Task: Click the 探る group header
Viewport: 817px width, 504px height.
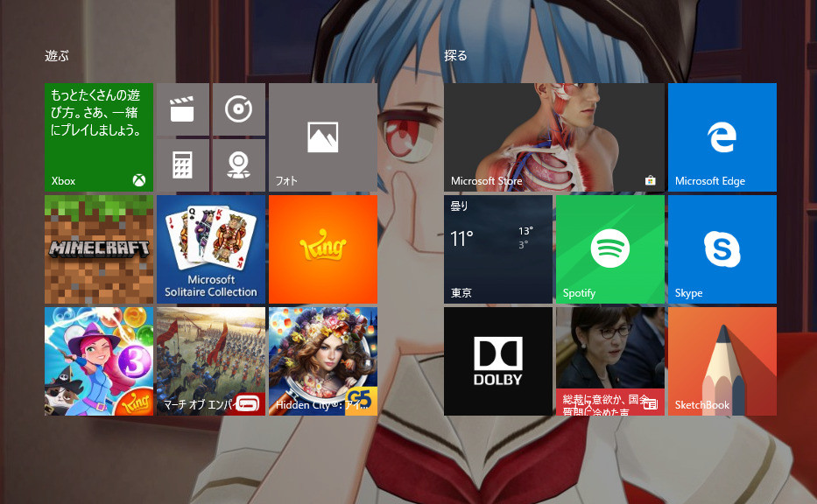Action: point(456,56)
